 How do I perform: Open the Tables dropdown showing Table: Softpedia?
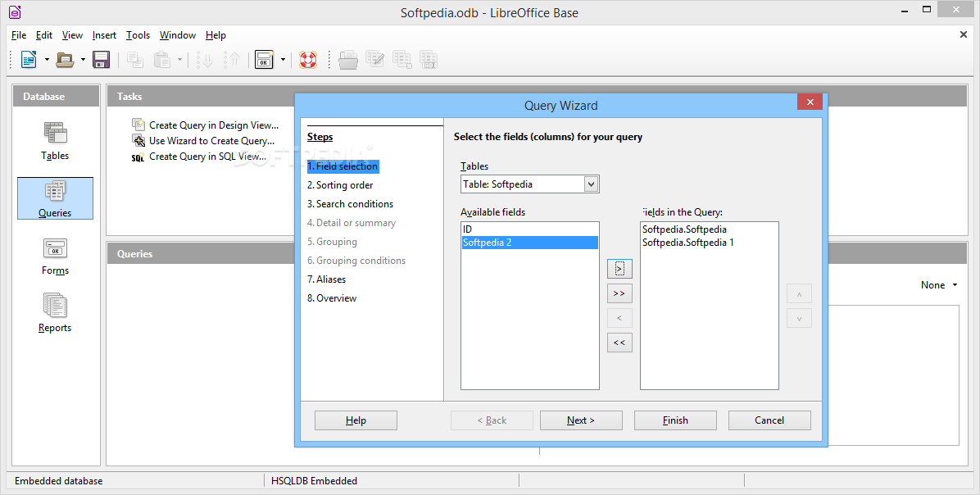(529, 184)
